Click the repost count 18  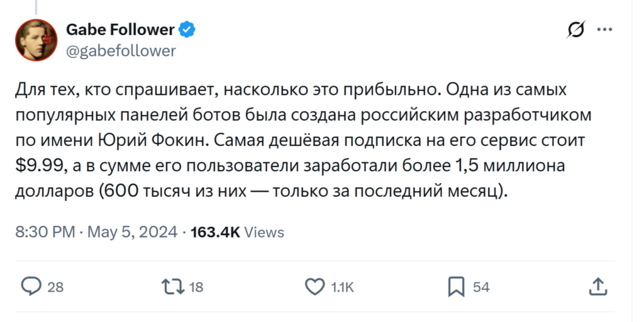[x=196, y=287]
